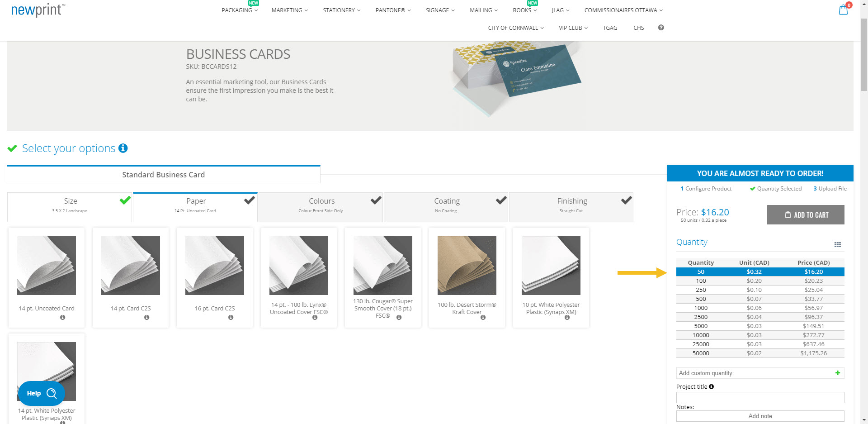868x424 pixels.
Task: Select the quantity 250 row
Action: point(760,290)
